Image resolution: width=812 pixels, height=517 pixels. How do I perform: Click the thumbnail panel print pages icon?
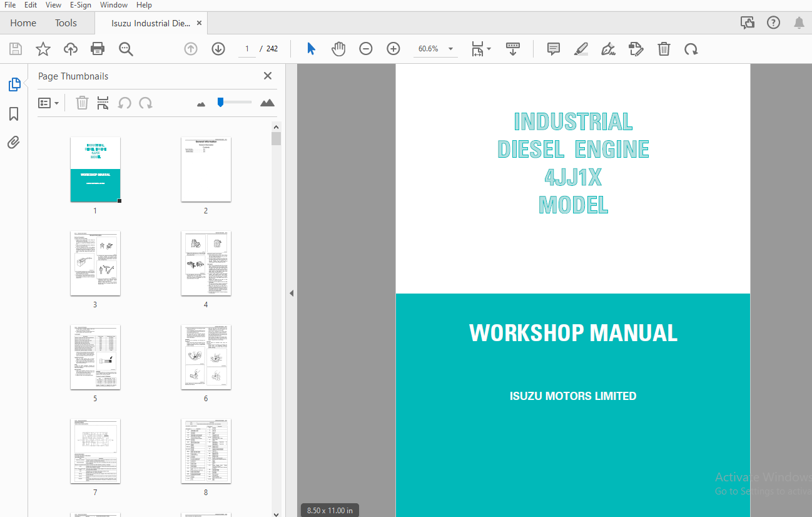(103, 103)
